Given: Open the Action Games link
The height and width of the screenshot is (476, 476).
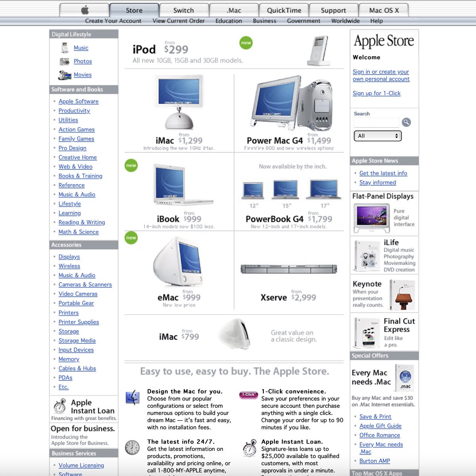Looking at the screenshot, I should [x=77, y=129].
